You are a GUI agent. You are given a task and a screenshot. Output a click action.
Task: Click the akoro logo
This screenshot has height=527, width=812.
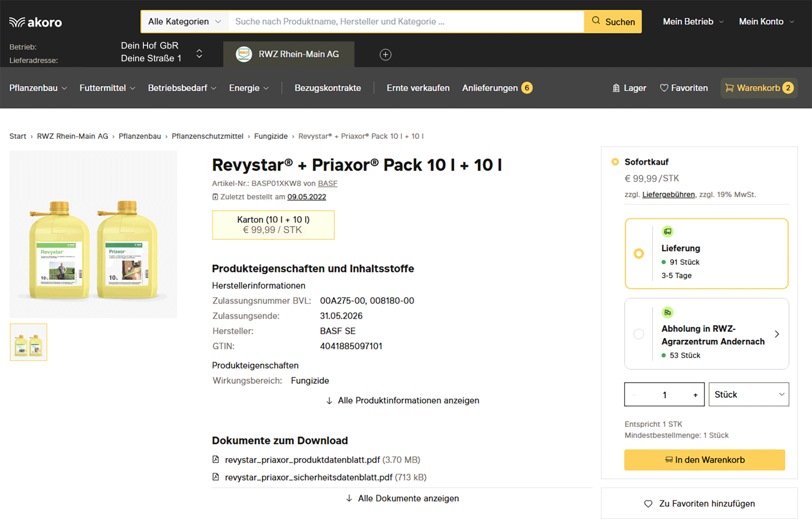pos(36,22)
